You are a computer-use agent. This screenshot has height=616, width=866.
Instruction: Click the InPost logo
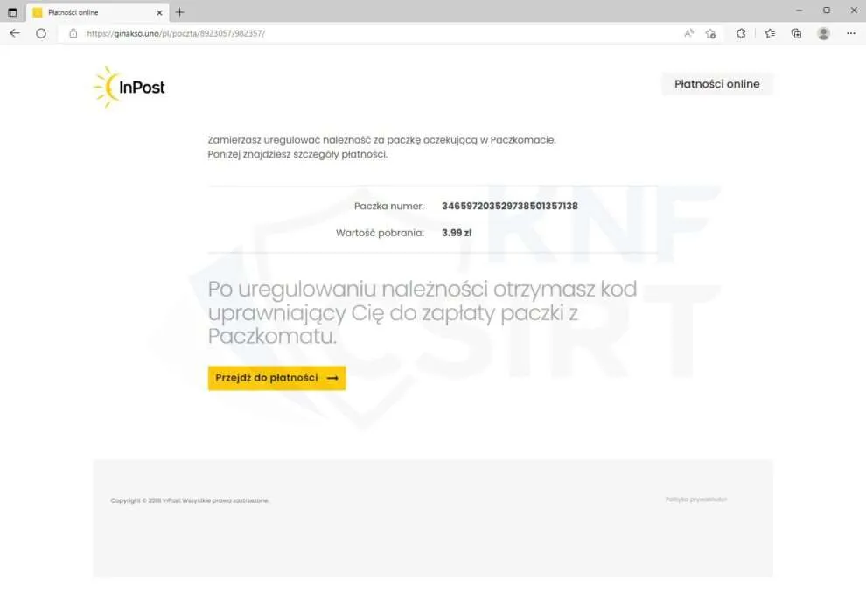click(x=129, y=87)
